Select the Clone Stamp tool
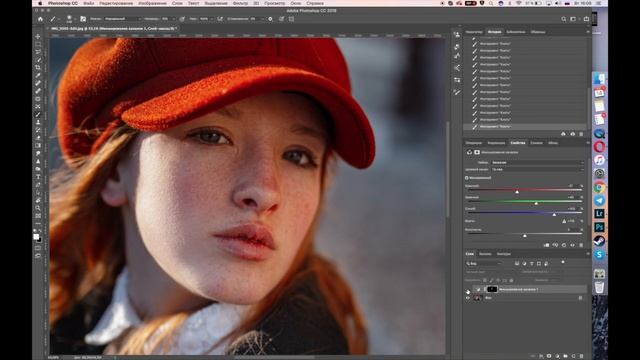The height and width of the screenshot is (360, 640). click(38, 122)
